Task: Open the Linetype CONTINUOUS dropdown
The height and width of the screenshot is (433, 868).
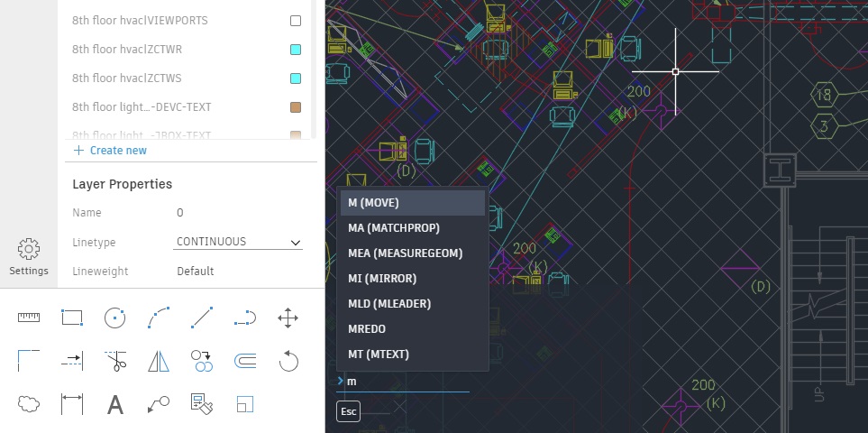Action: coord(238,242)
